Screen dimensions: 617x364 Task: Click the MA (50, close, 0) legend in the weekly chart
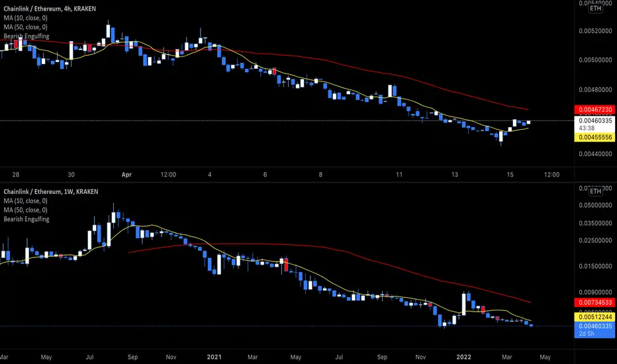26,210
